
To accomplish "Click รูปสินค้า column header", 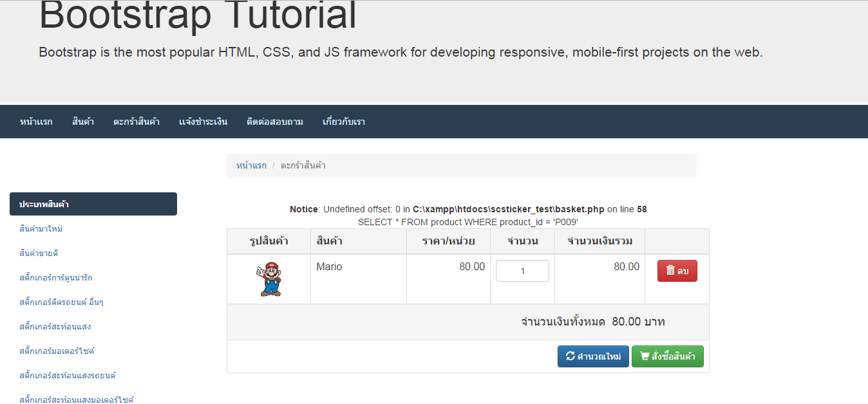I will [269, 241].
